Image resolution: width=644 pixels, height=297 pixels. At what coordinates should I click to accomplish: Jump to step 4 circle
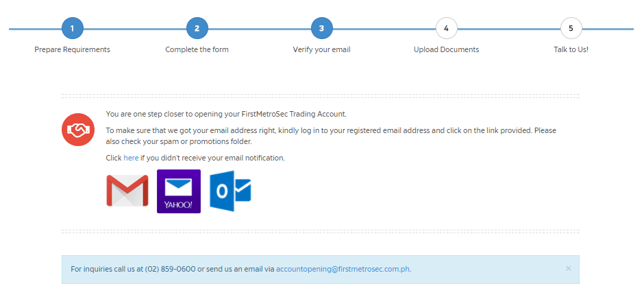point(447,28)
